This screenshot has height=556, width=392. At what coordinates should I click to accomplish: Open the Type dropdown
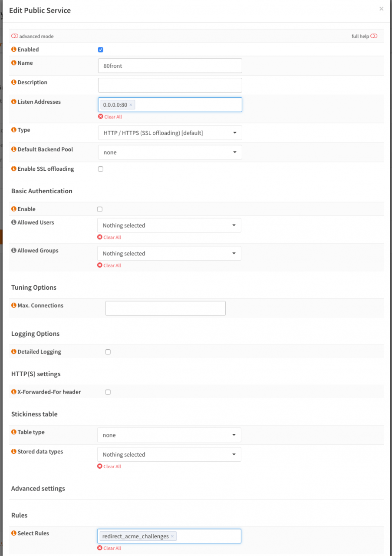(x=170, y=133)
